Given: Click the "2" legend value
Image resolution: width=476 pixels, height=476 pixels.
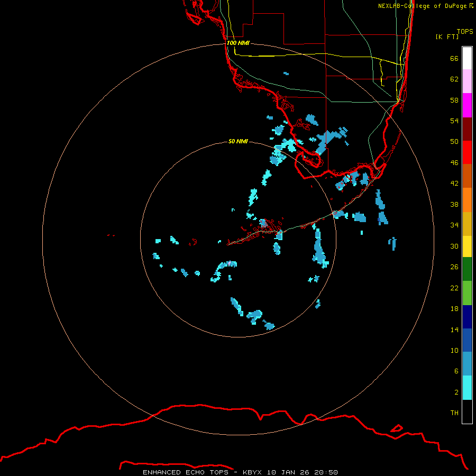Looking at the screenshot, I should click(456, 392).
